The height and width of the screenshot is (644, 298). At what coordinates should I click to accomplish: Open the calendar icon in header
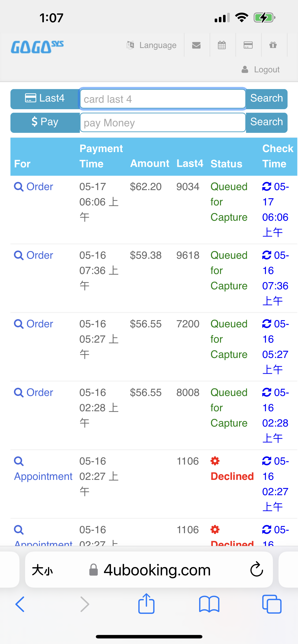click(222, 45)
